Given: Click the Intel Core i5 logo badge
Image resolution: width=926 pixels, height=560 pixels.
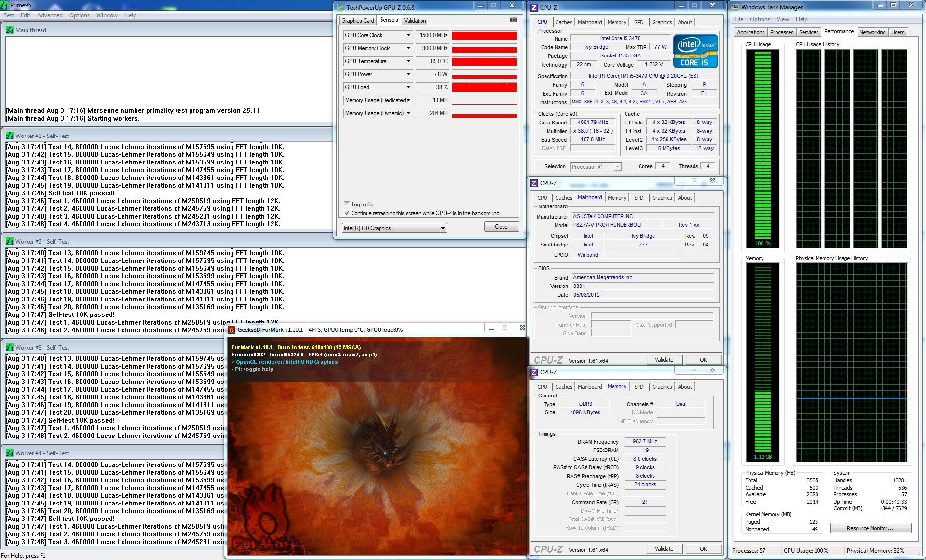Looking at the screenshot, I should (x=695, y=51).
